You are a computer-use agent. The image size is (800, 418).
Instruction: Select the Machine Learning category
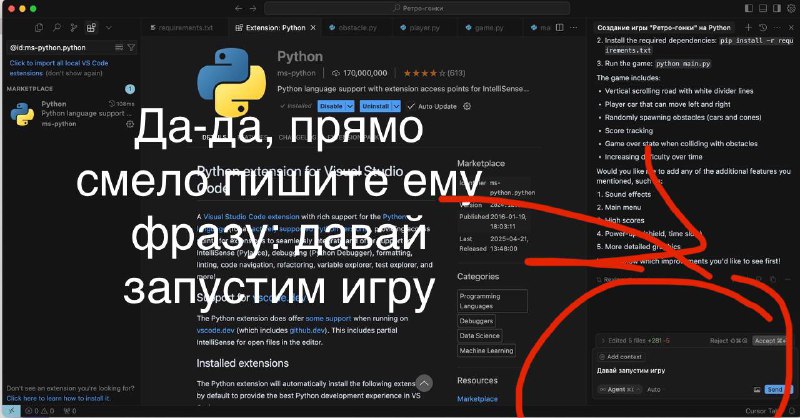[486, 351]
